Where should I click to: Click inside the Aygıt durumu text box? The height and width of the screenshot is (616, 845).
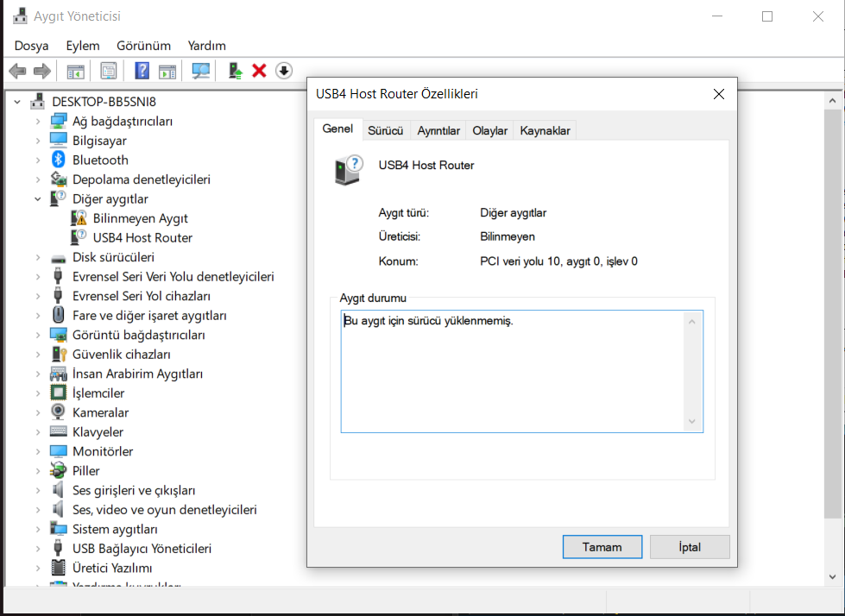coord(512,371)
